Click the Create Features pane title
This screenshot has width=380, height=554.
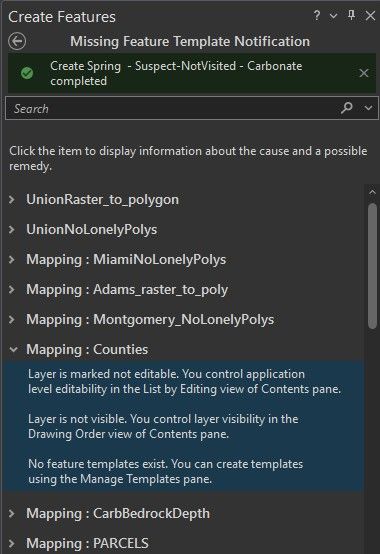pos(62,17)
